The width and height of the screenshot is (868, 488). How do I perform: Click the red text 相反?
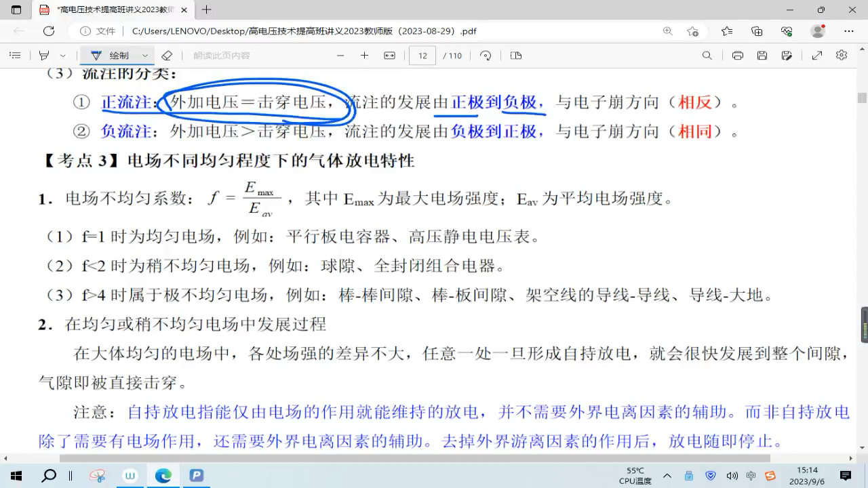coord(695,102)
